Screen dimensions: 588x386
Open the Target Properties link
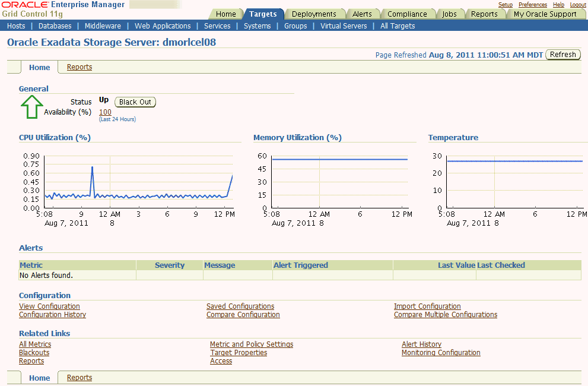tap(239, 353)
